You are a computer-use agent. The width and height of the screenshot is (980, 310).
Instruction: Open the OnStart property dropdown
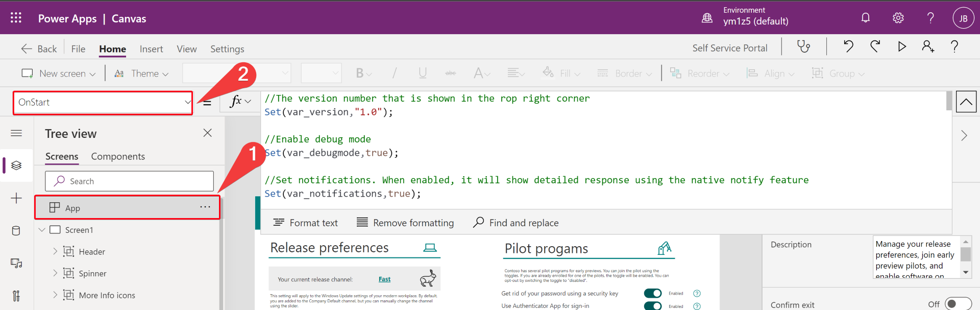pyautogui.click(x=103, y=102)
